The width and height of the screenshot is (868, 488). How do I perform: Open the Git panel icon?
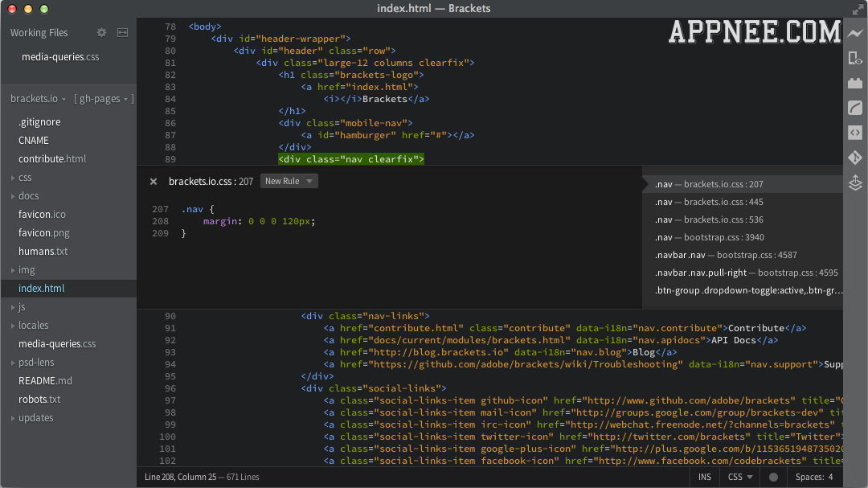(x=855, y=158)
